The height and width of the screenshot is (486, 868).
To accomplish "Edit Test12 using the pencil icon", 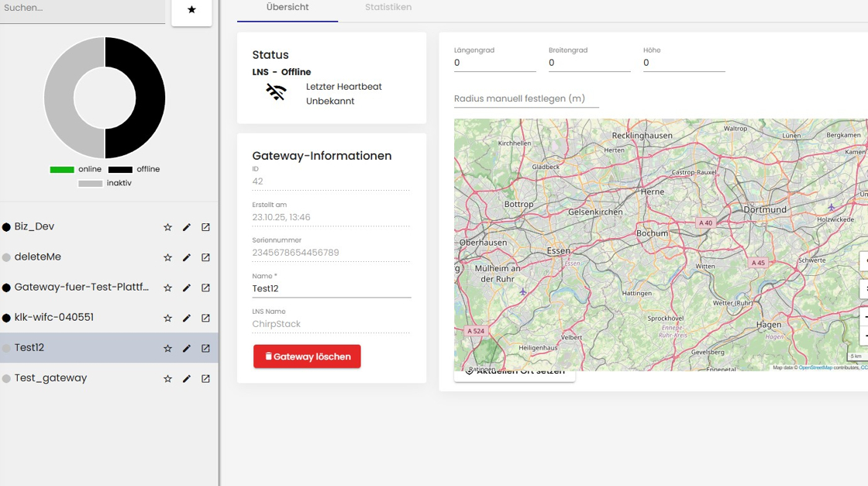I will point(187,349).
